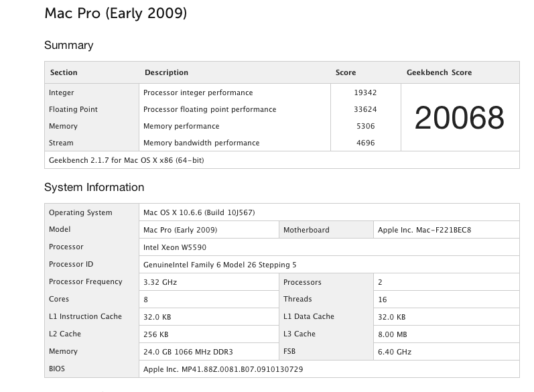Click the 'Motherboard' label
Screen dimensions: 534x392
click(x=306, y=230)
